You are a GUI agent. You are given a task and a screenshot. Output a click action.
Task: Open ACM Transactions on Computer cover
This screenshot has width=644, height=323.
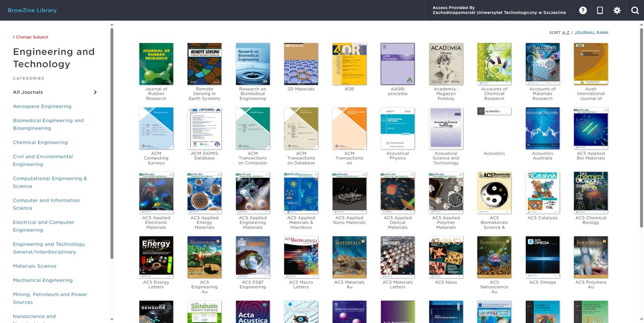coord(253,128)
